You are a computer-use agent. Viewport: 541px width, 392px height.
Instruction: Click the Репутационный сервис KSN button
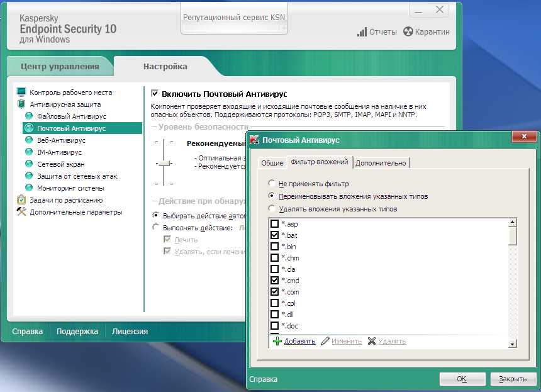coord(234,17)
